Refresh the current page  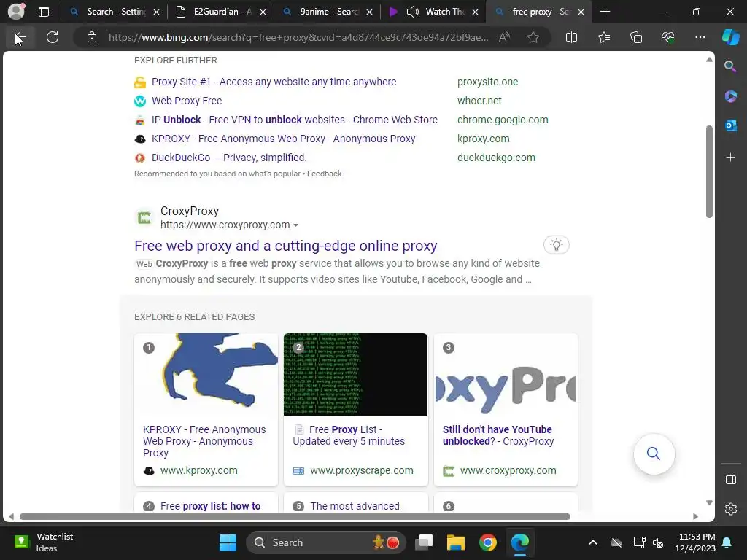click(x=53, y=37)
